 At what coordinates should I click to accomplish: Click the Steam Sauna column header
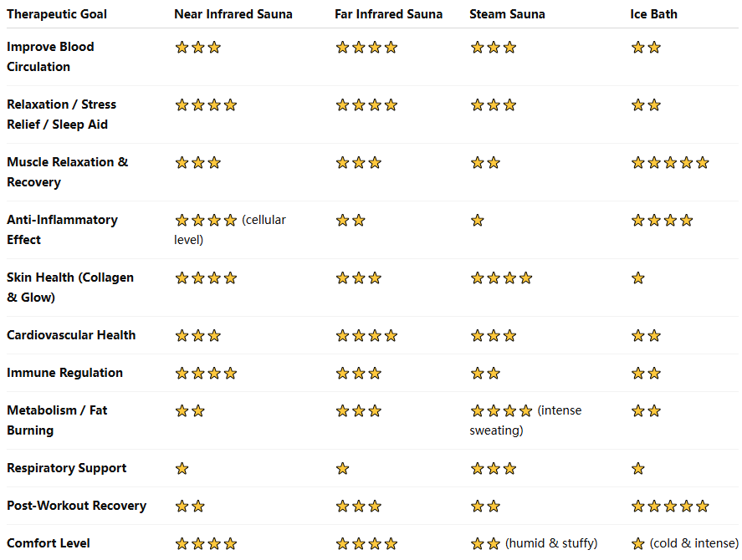point(507,14)
